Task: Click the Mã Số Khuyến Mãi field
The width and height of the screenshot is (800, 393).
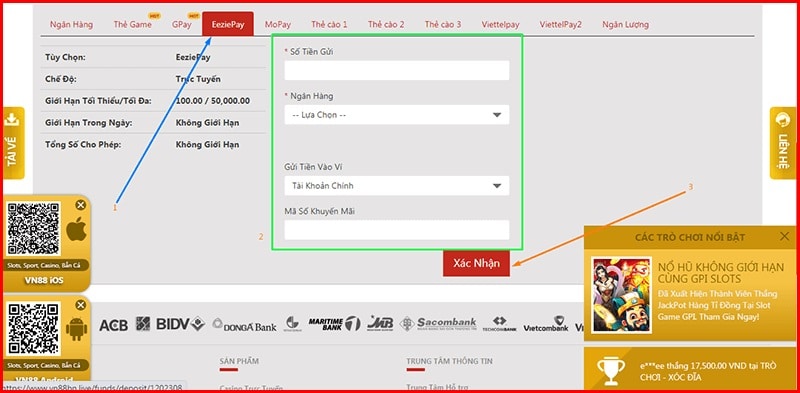Action: [397, 230]
